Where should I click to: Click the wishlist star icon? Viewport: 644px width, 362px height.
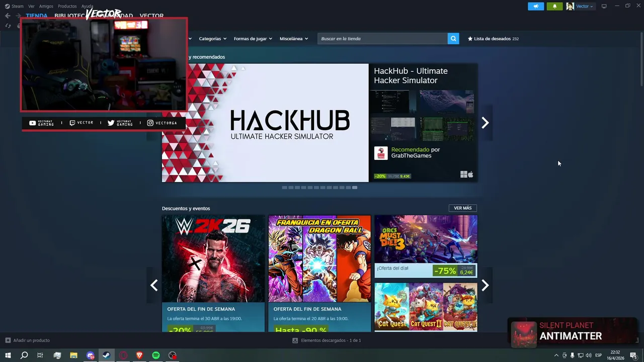tap(470, 39)
